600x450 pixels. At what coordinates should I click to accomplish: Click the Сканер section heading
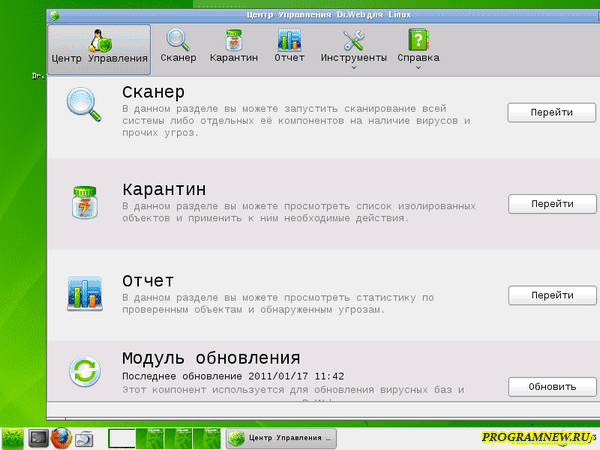tap(153, 92)
